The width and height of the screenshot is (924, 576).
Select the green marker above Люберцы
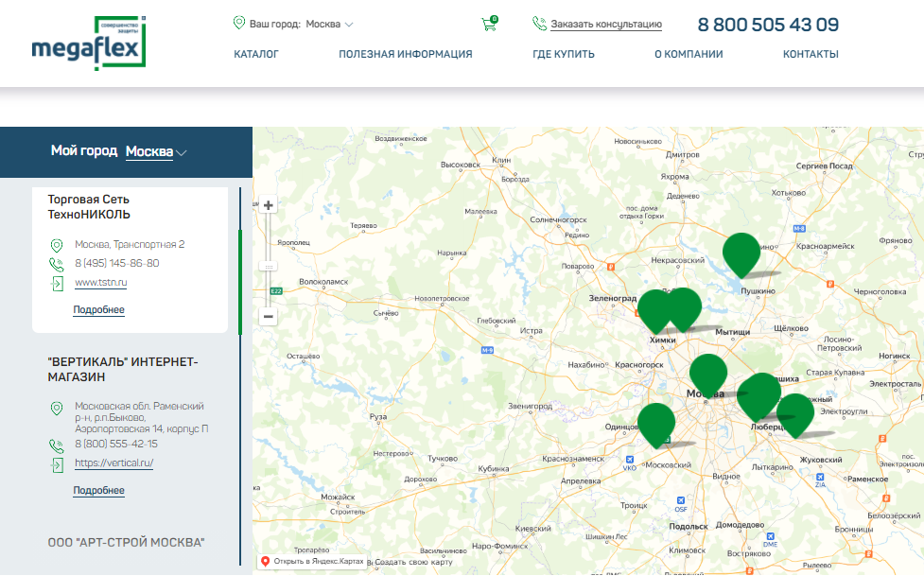point(759,395)
